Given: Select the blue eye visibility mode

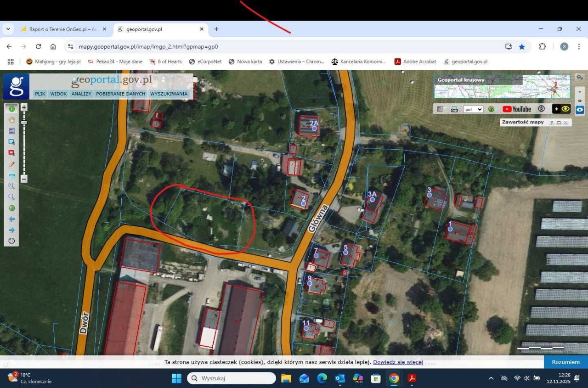Looking at the screenshot, I should pos(580,110).
